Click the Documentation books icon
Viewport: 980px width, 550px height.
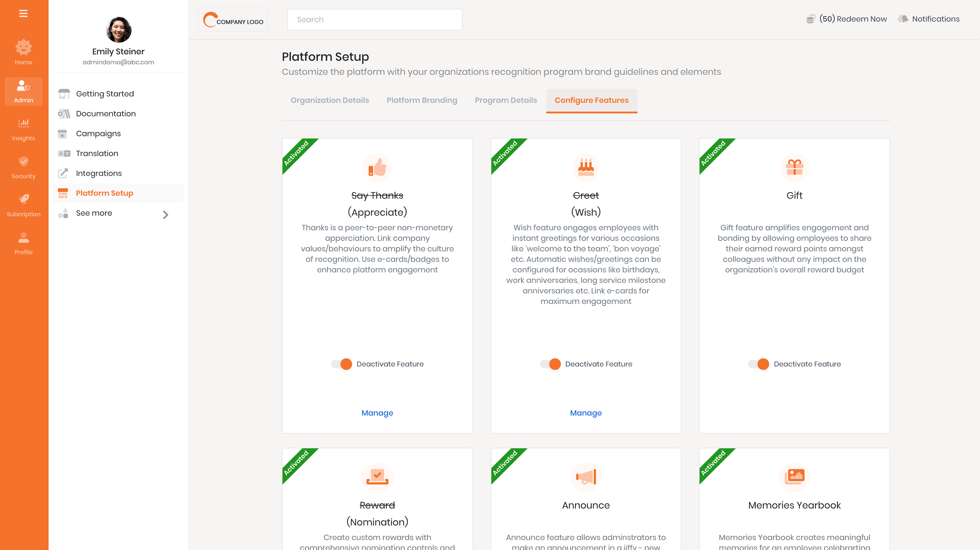(x=64, y=114)
